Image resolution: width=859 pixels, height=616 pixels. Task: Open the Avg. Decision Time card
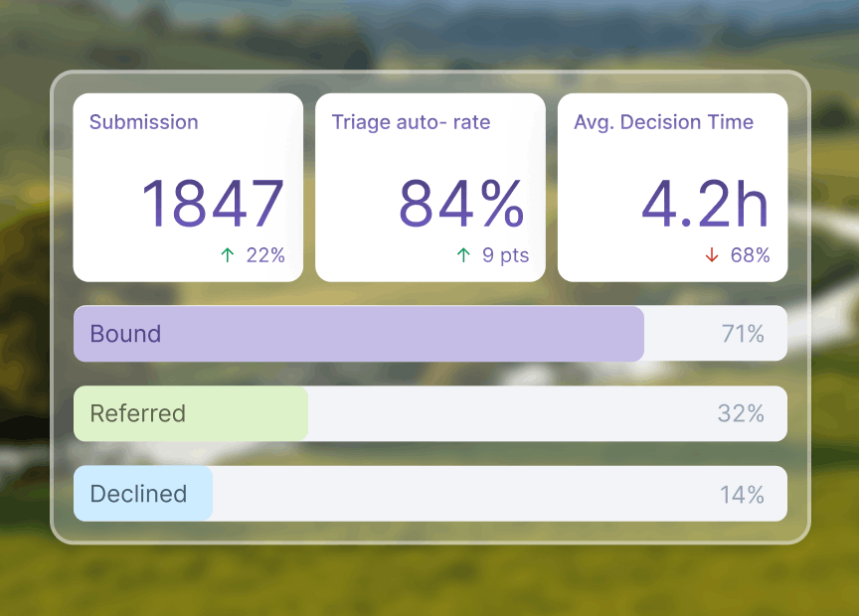(673, 187)
